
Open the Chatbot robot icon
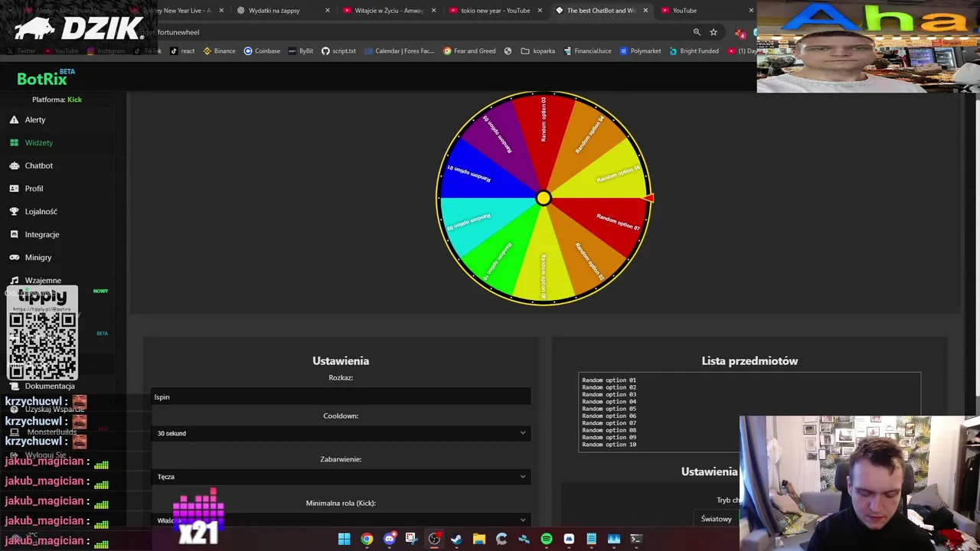(x=14, y=165)
